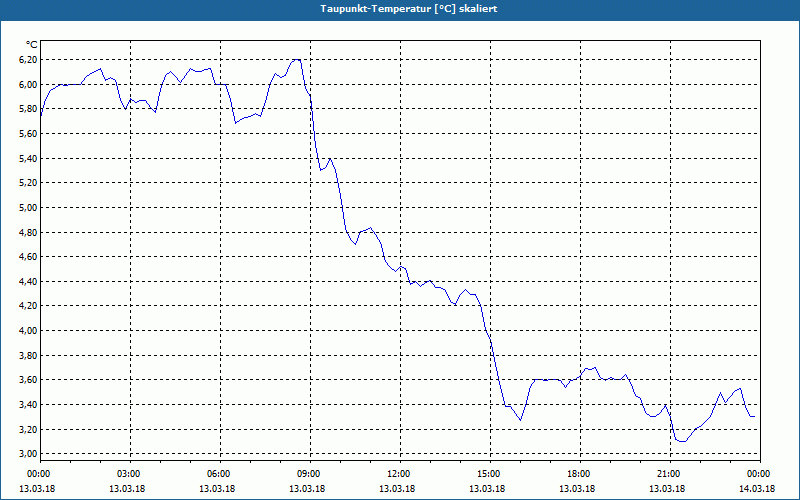Click the 06:00 time axis label

220,474
